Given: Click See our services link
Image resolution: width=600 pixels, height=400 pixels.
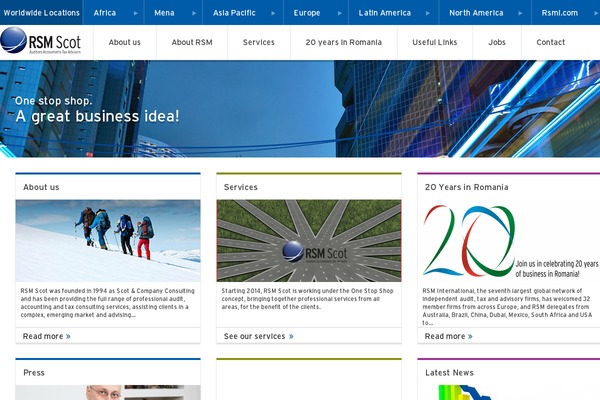Looking at the screenshot, I should click(254, 336).
